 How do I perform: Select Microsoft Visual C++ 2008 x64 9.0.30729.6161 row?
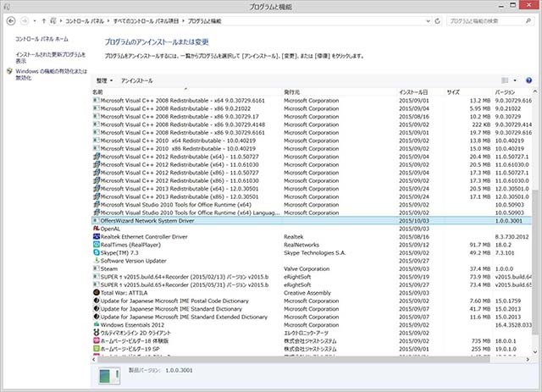(x=311, y=101)
